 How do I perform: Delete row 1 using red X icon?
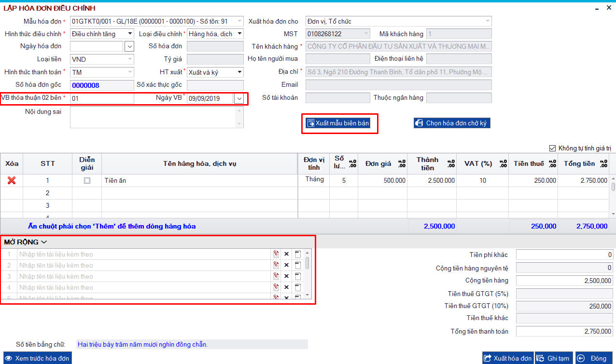12,180
